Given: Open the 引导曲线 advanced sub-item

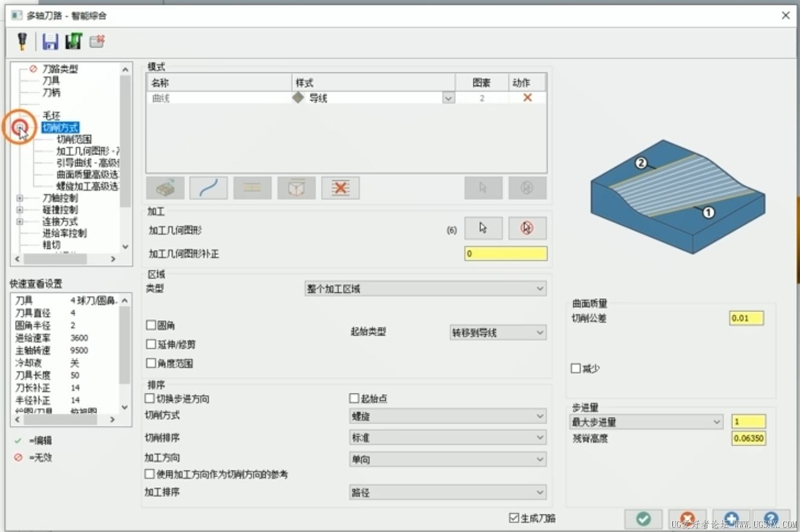Looking at the screenshot, I should click(x=88, y=163).
